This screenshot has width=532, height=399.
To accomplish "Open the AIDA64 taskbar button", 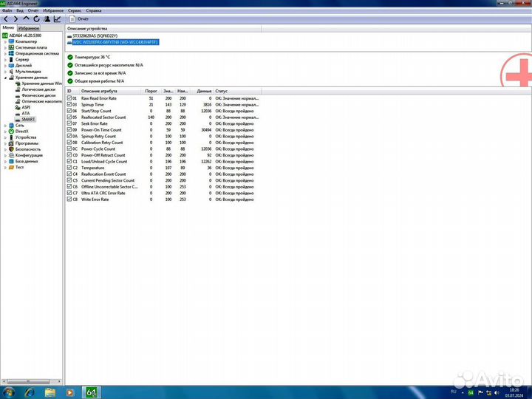I will 92,392.
